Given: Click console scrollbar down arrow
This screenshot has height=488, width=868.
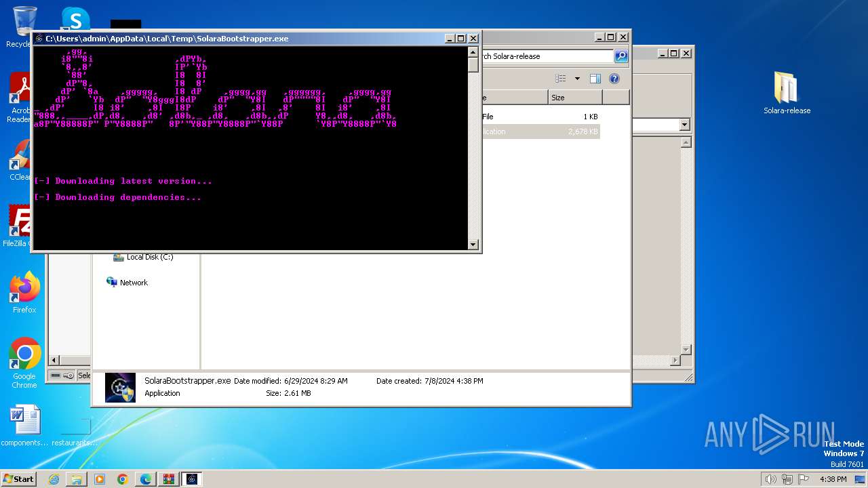Looking at the screenshot, I should (x=473, y=245).
